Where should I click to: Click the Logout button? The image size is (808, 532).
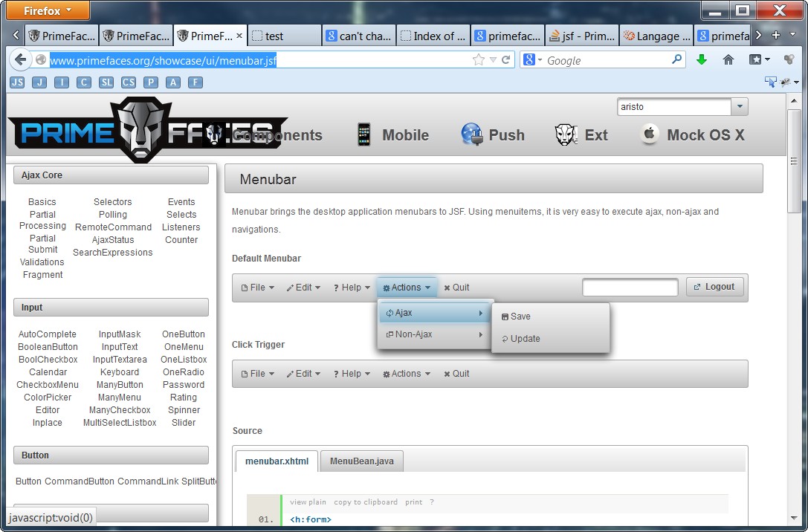pos(714,287)
